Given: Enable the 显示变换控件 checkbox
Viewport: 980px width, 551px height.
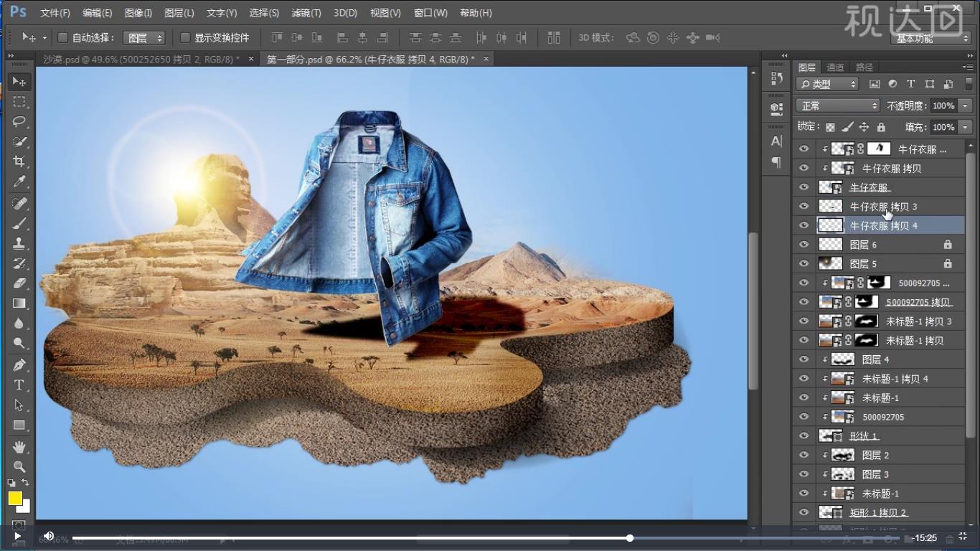Looking at the screenshot, I should [185, 37].
